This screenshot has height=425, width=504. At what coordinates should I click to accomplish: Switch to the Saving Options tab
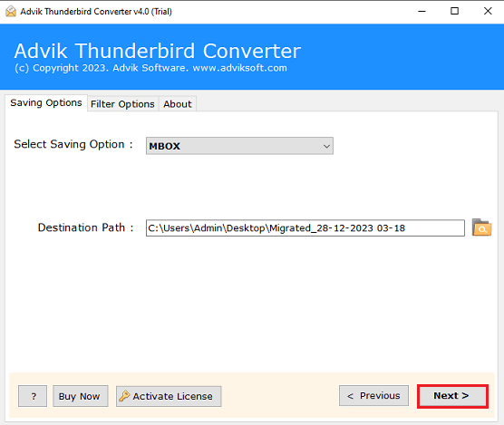46,102
